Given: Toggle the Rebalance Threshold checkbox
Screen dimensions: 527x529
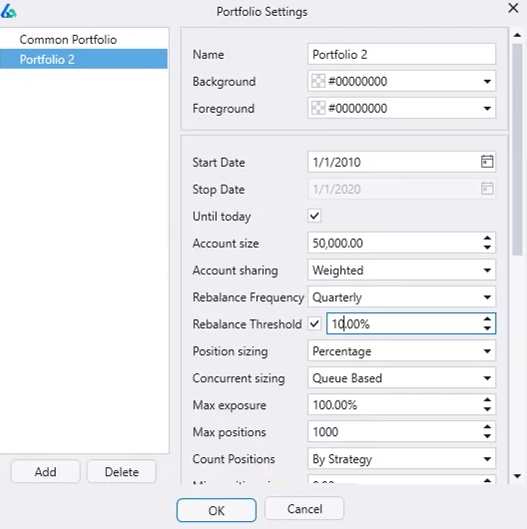Looking at the screenshot, I should 314,324.
